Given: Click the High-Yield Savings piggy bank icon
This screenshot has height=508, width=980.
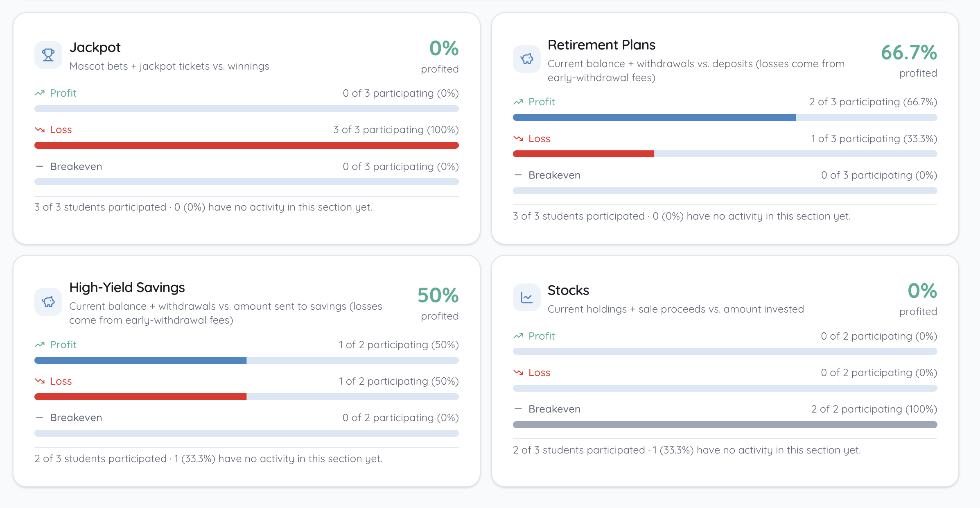Looking at the screenshot, I should (x=48, y=302).
